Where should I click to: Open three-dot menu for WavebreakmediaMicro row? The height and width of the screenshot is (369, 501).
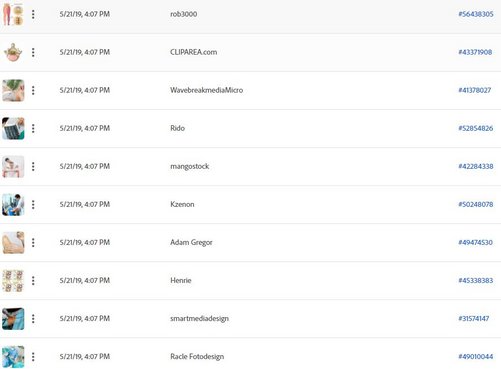coord(33,90)
